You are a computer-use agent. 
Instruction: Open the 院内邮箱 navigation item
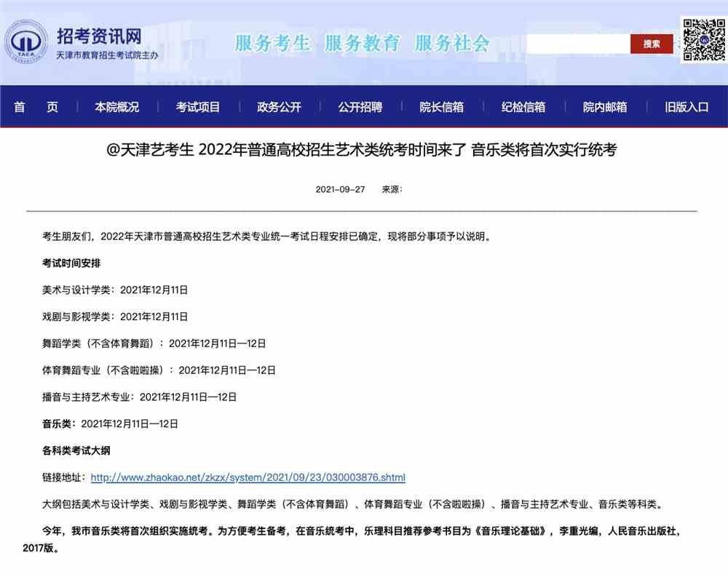click(605, 107)
